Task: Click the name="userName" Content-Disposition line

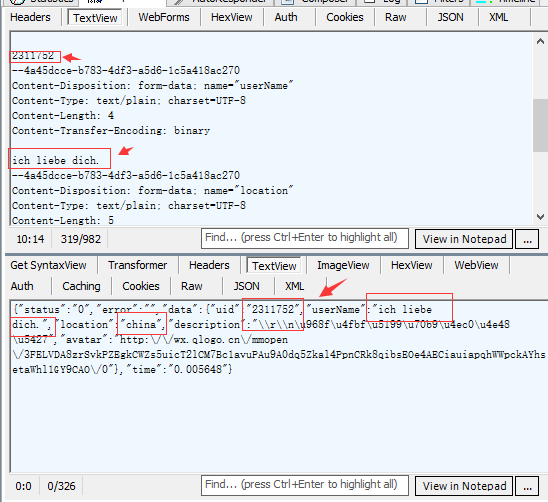Action: coord(152,86)
